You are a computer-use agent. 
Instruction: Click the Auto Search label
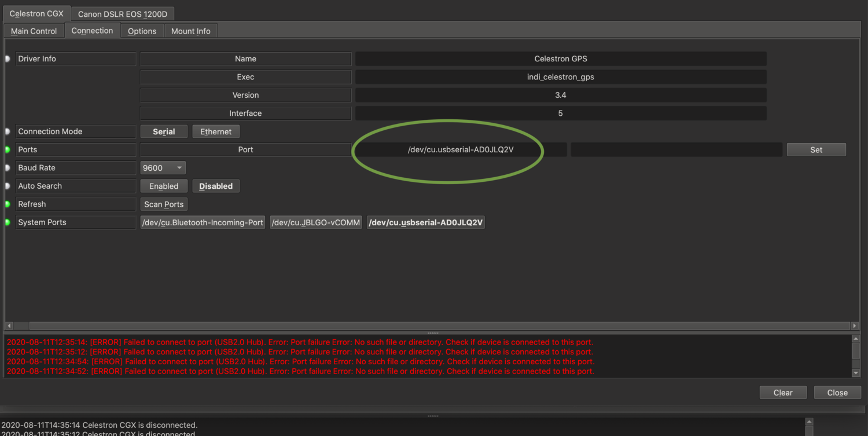coord(76,186)
